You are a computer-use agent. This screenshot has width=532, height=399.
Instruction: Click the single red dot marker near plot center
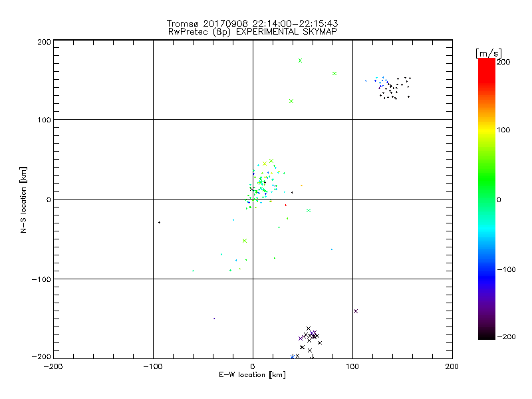tap(286, 205)
